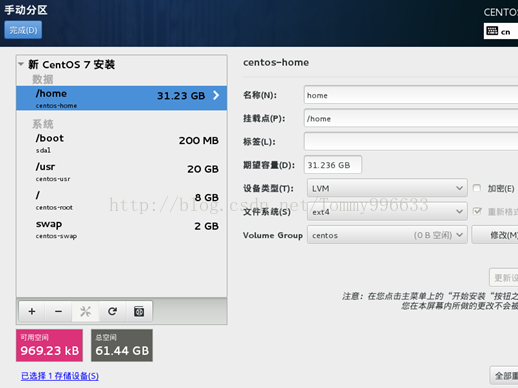Click the 系统 section heading
The image size is (518, 388).
43,124
